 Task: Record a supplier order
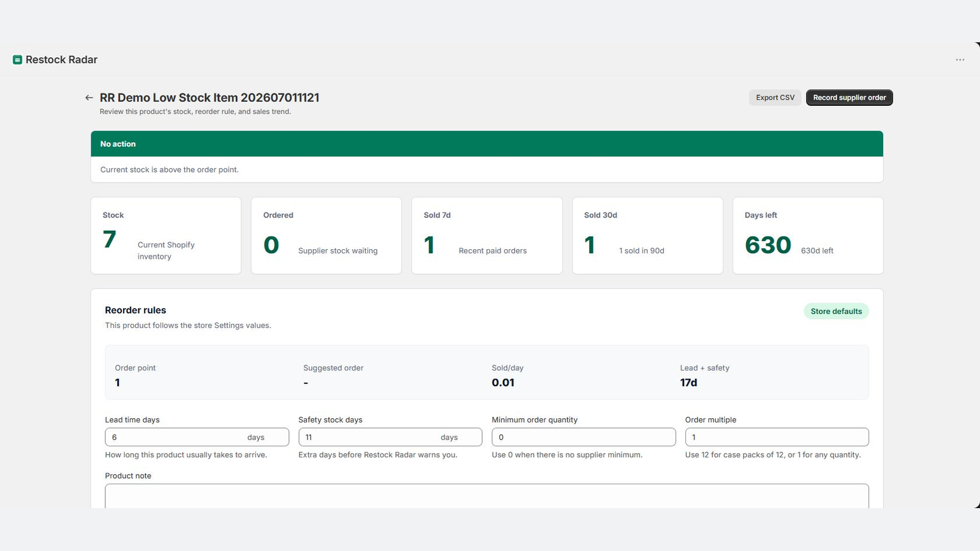(x=849, y=97)
